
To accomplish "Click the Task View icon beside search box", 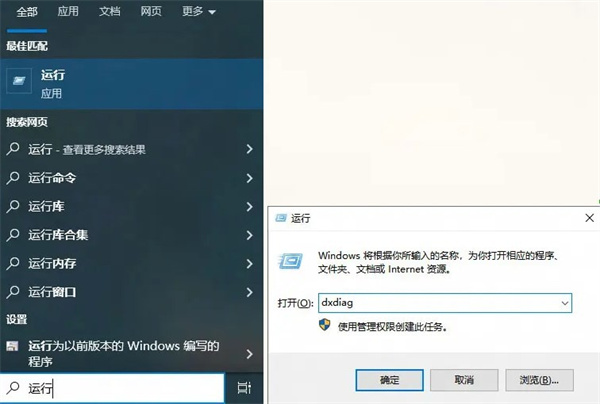I will [244, 388].
